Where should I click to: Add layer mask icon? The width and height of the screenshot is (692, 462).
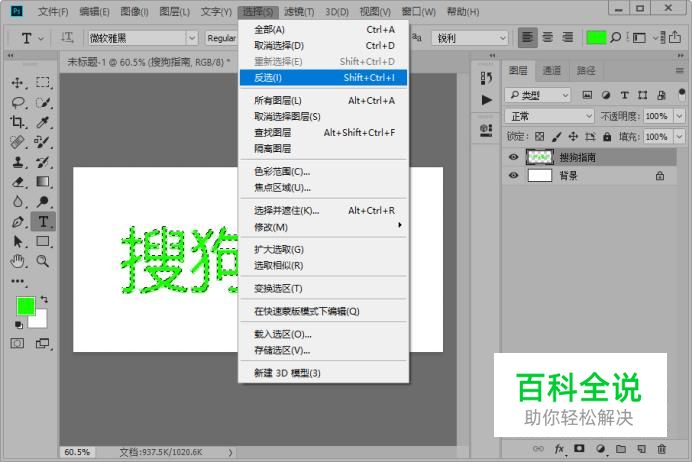click(579, 449)
